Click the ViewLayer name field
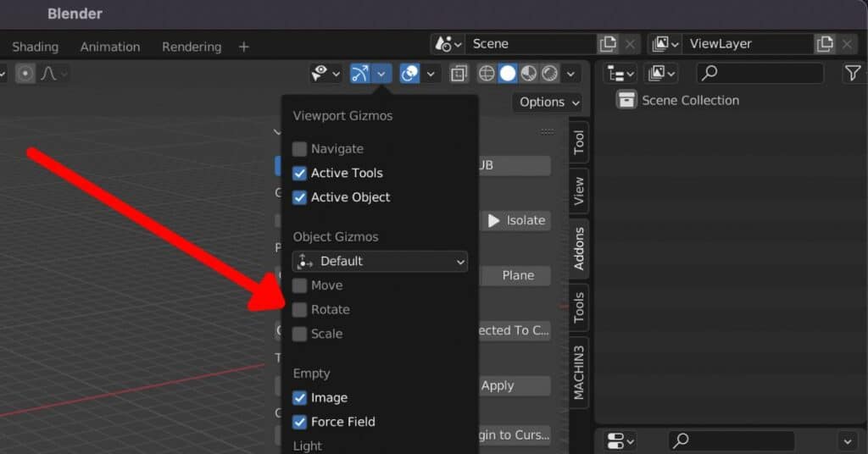Viewport: 868px width, 454px height. (x=748, y=44)
